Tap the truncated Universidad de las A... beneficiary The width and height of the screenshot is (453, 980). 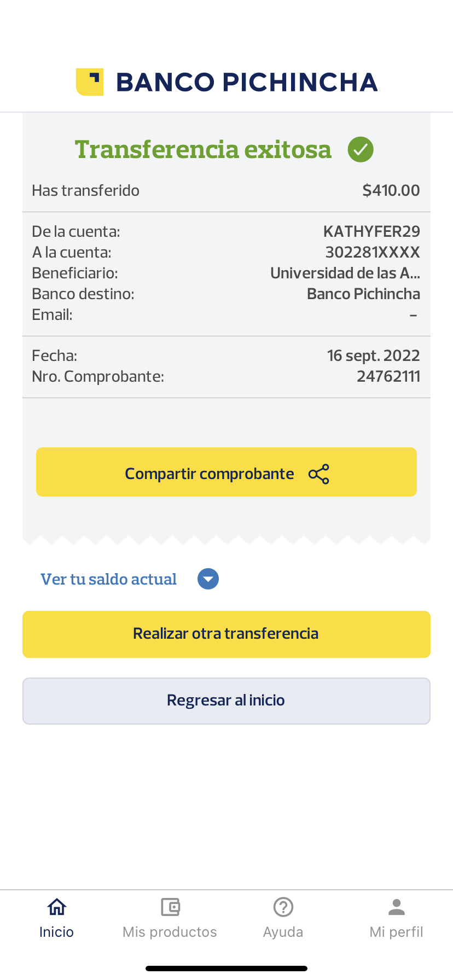345,273
